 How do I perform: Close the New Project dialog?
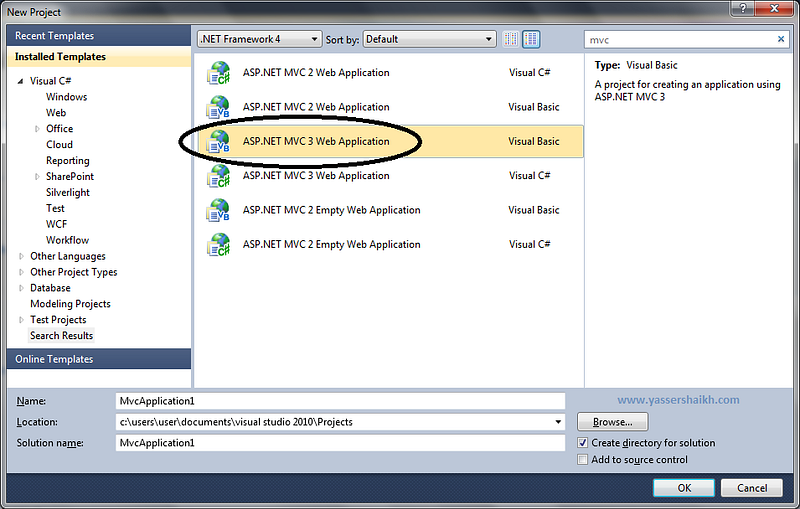774,8
